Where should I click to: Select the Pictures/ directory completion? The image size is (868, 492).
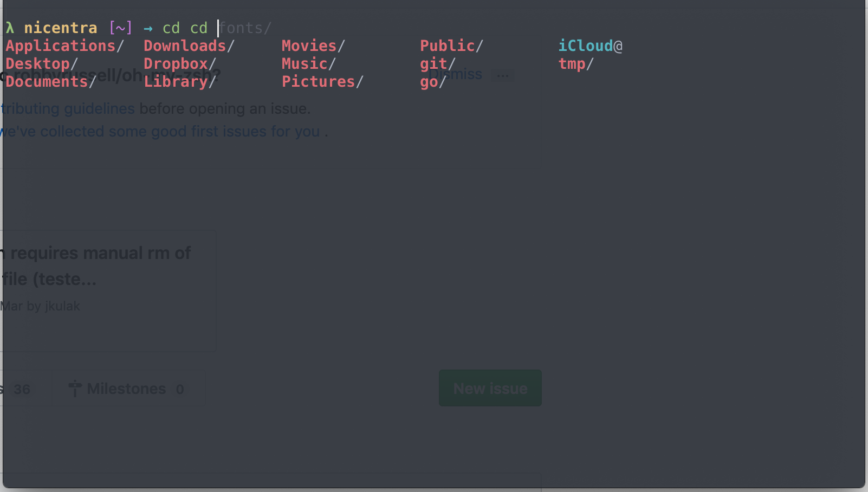[318, 81]
